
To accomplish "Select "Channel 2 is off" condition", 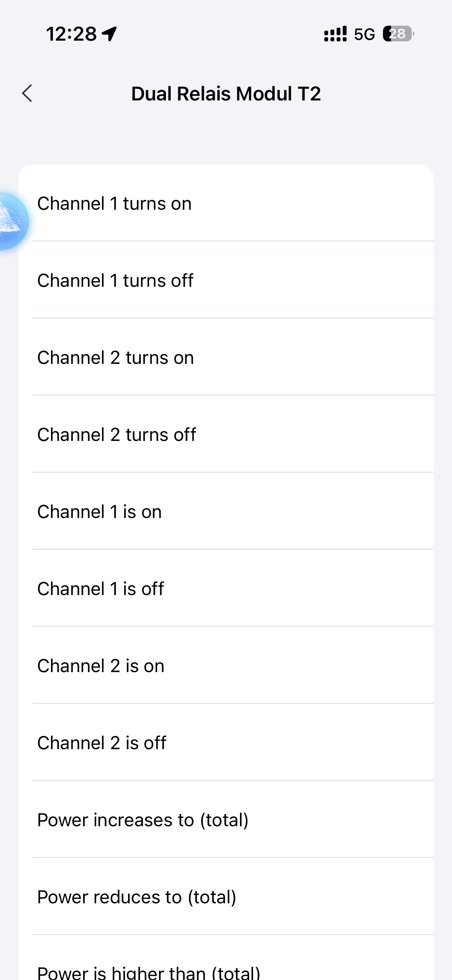I will coord(226,743).
